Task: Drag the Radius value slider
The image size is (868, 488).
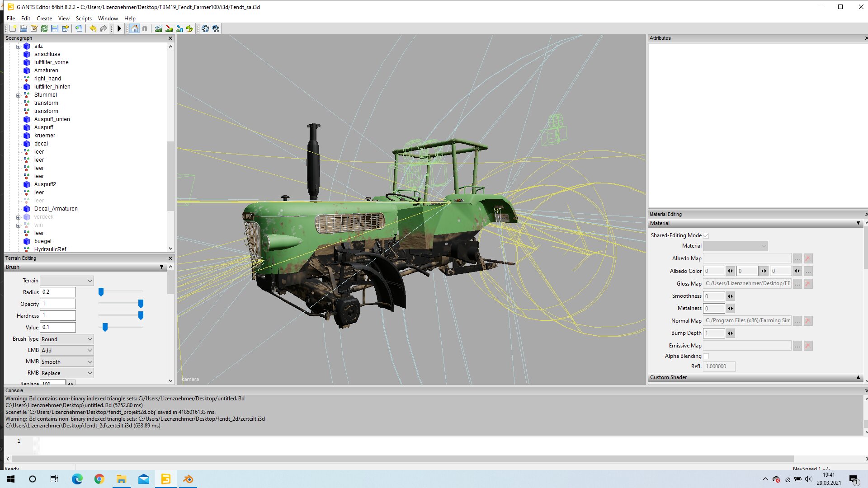Action: click(x=100, y=292)
